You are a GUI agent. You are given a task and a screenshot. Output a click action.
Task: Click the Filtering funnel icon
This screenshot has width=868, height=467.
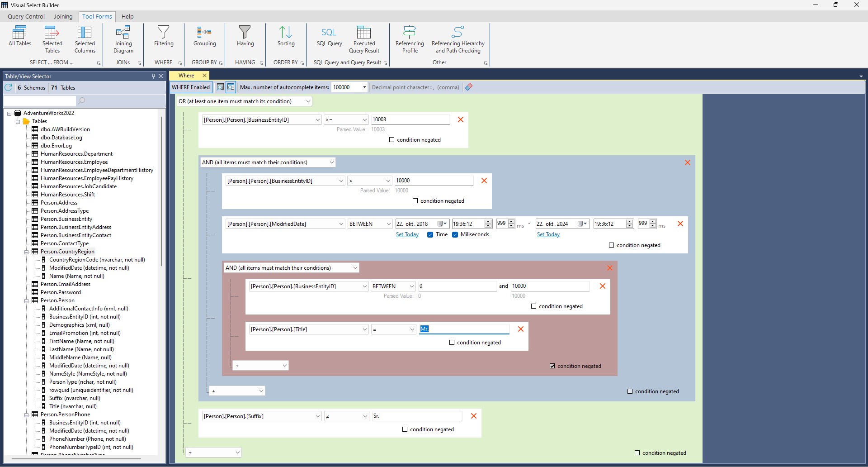[x=163, y=32]
